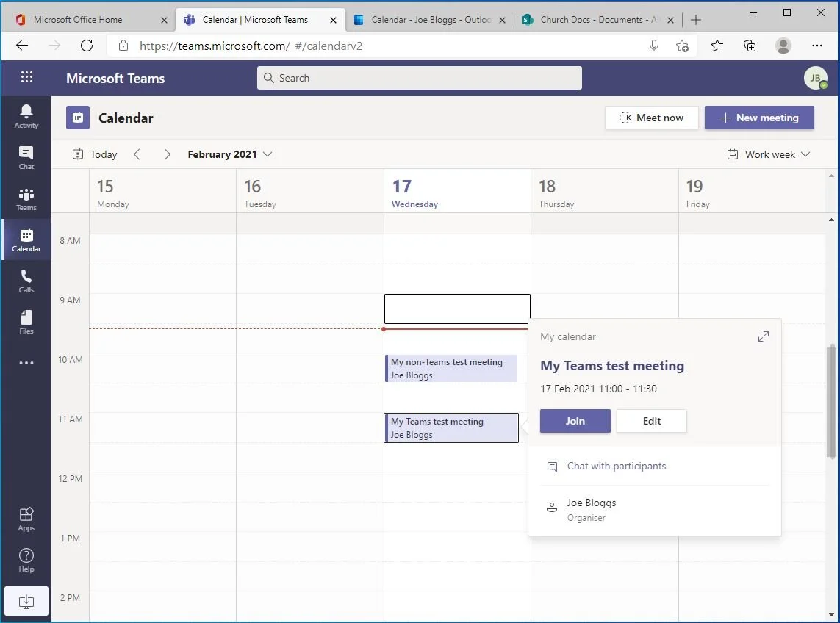
Task: Edit My Teams test meeting
Action: coord(651,421)
